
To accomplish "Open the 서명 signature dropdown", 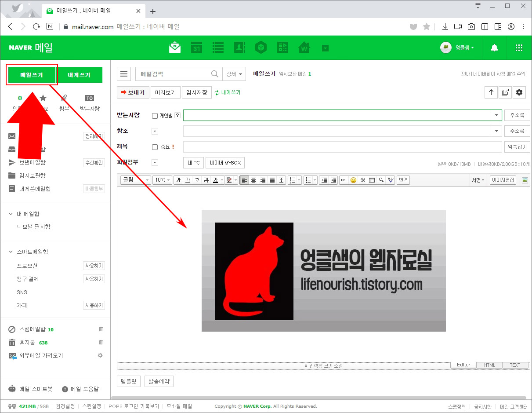I will point(478,179).
